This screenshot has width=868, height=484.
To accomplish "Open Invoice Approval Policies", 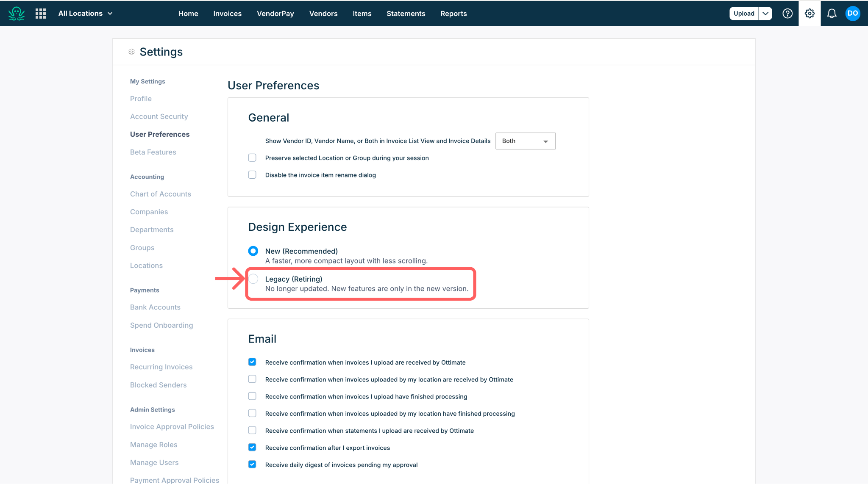I will pyautogui.click(x=172, y=426).
